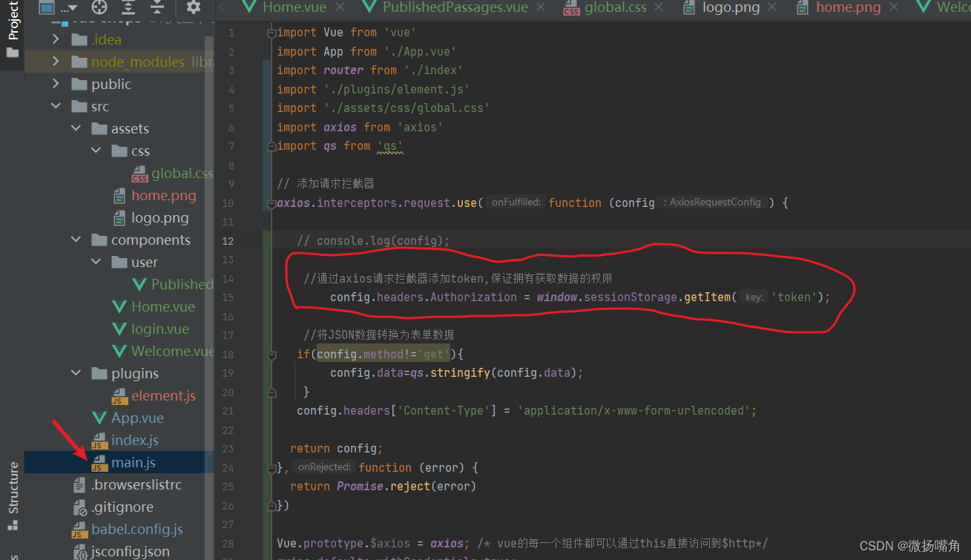Switch to the home.png editor tab
Image resolution: width=971 pixels, height=560 pixels.
coord(849,7)
